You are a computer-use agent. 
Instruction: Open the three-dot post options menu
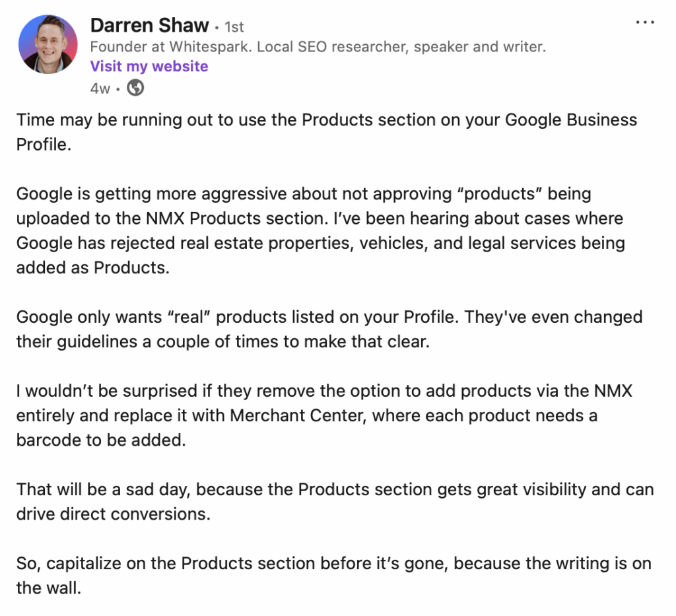click(x=644, y=22)
